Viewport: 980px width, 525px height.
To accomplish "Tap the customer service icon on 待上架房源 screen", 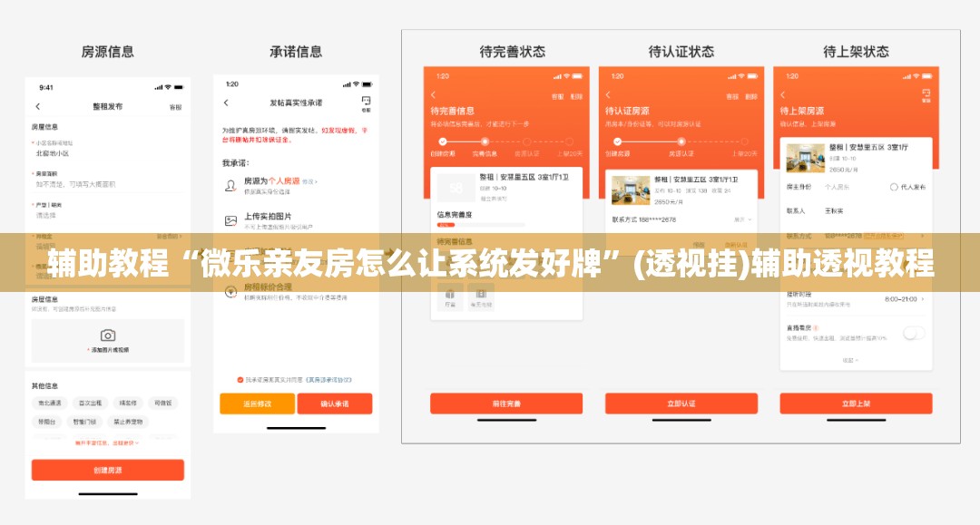I will coord(926,95).
